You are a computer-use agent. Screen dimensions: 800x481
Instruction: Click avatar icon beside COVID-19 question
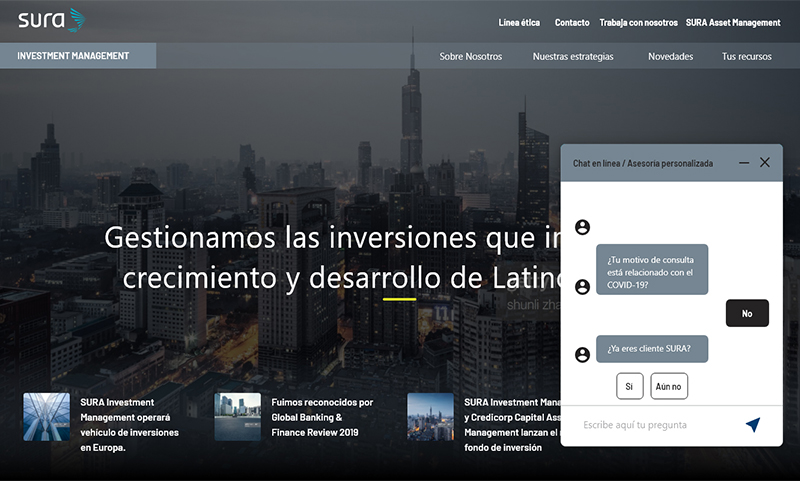[x=582, y=287]
